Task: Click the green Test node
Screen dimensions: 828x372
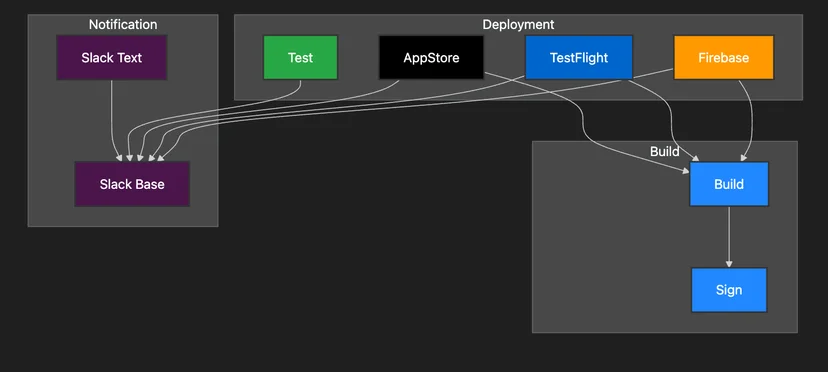Action: click(x=300, y=58)
